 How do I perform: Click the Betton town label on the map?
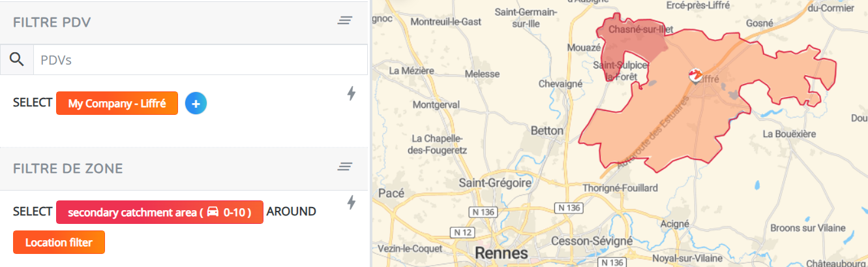click(x=546, y=131)
